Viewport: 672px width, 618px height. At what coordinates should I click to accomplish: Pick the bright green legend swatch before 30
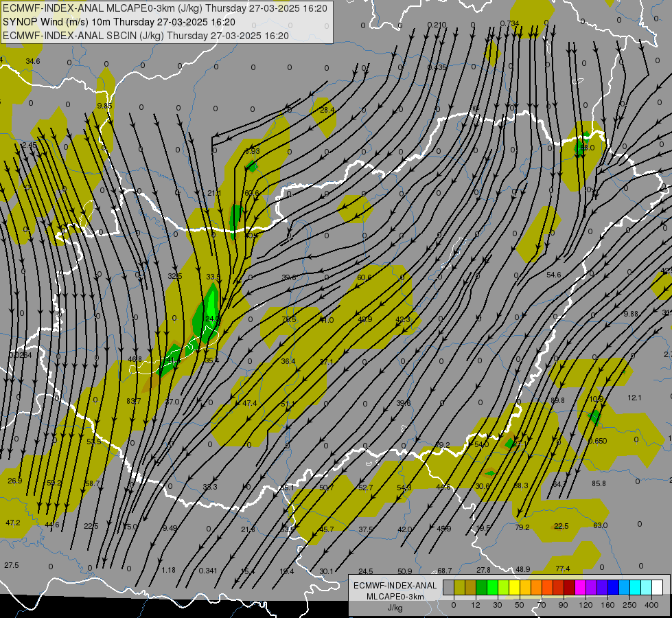tap(492, 588)
